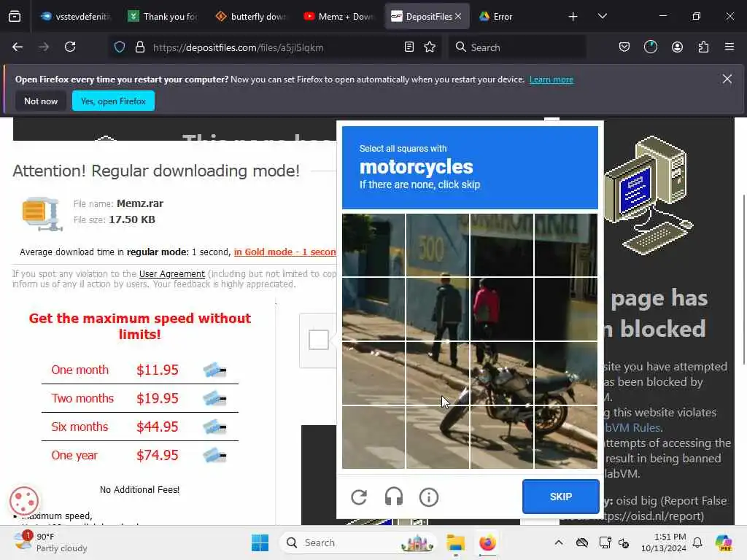Reload the current page

coord(70,47)
